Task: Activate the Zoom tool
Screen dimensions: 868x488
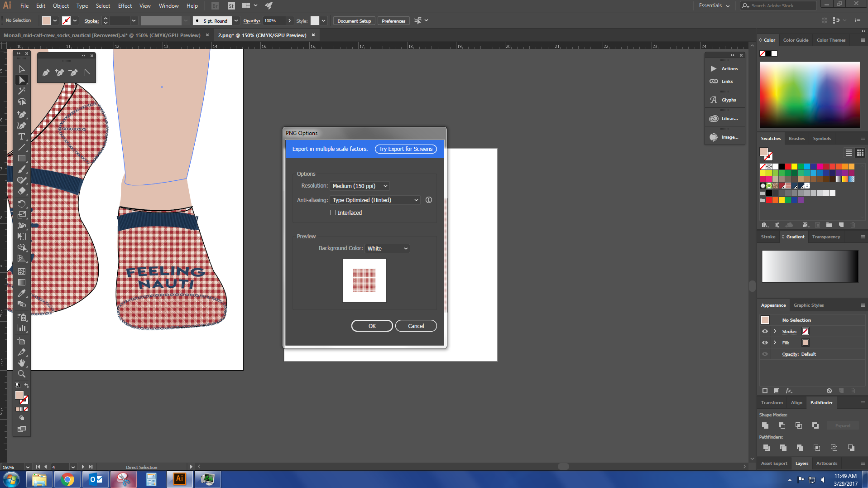Action: [21, 374]
